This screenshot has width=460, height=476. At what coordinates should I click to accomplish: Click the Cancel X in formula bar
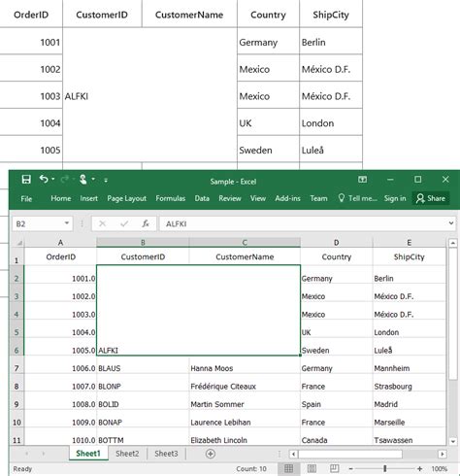[x=102, y=223]
